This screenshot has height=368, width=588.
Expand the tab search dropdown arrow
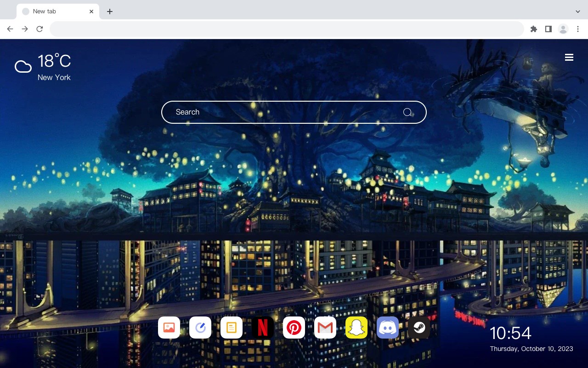(x=578, y=11)
